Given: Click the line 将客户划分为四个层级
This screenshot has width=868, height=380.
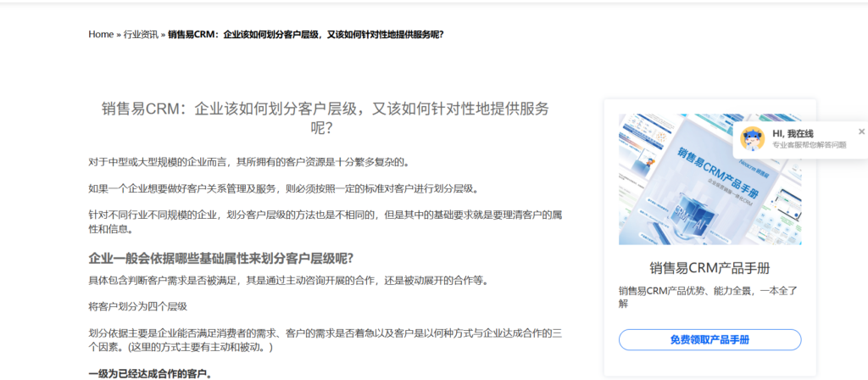Looking at the screenshot, I should 138,306.
